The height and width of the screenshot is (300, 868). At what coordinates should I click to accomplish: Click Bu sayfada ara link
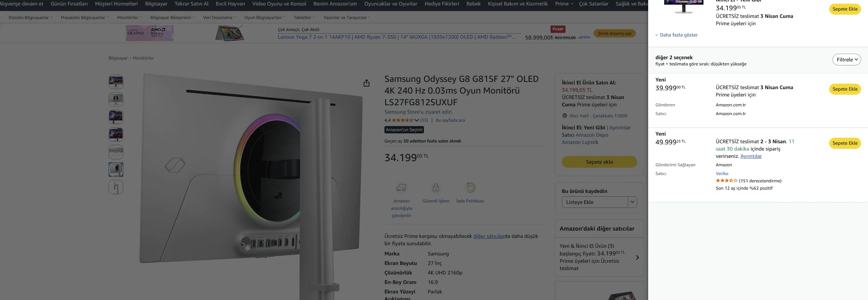pyautogui.click(x=450, y=120)
